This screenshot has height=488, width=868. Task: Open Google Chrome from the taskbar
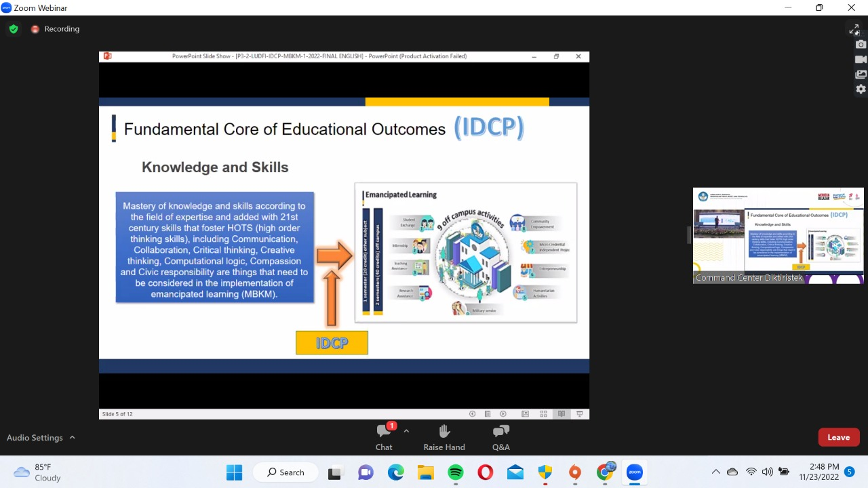605,472
